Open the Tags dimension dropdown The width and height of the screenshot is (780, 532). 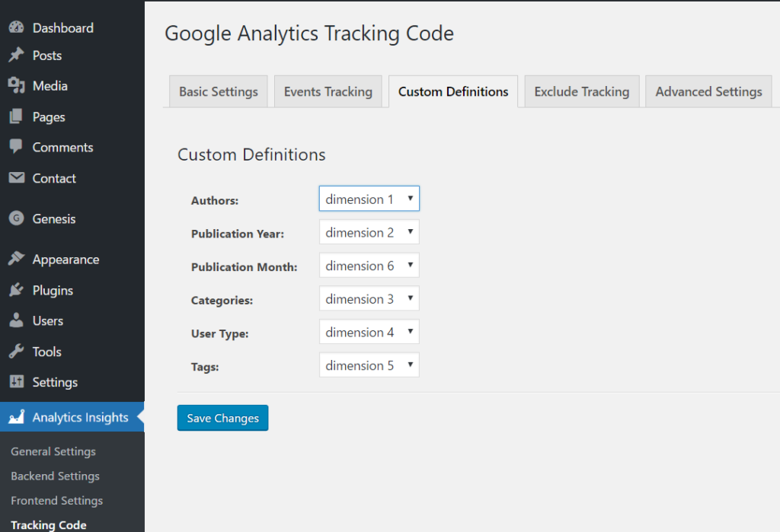(x=369, y=365)
